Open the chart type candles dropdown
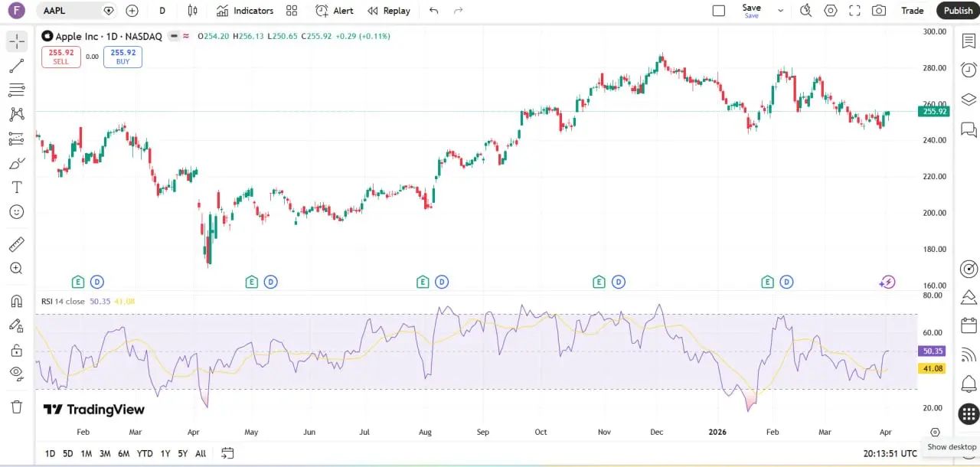The image size is (980, 467). pos(192,11)
